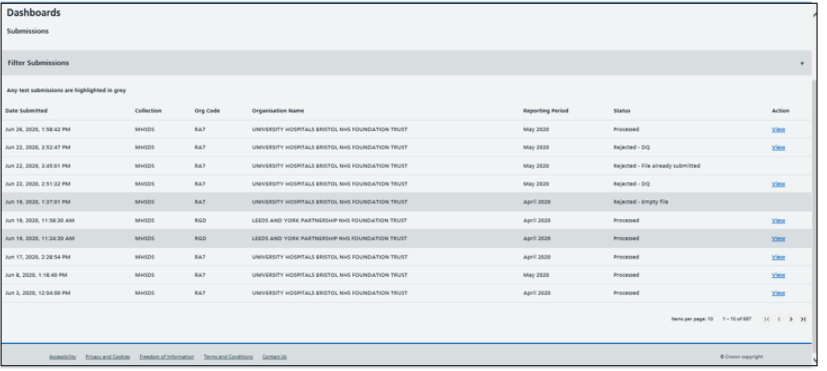Click the Dashboards page title
This screenshot has height=371, width=827.
coord(33,13)
